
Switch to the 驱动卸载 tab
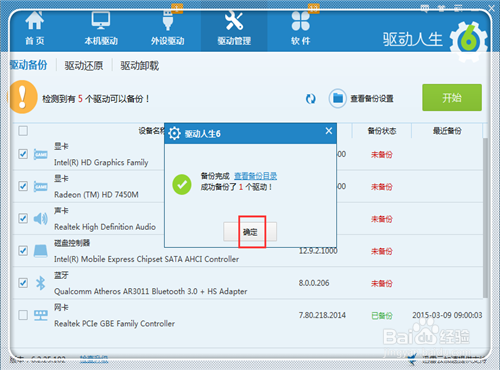click(140, 66)
